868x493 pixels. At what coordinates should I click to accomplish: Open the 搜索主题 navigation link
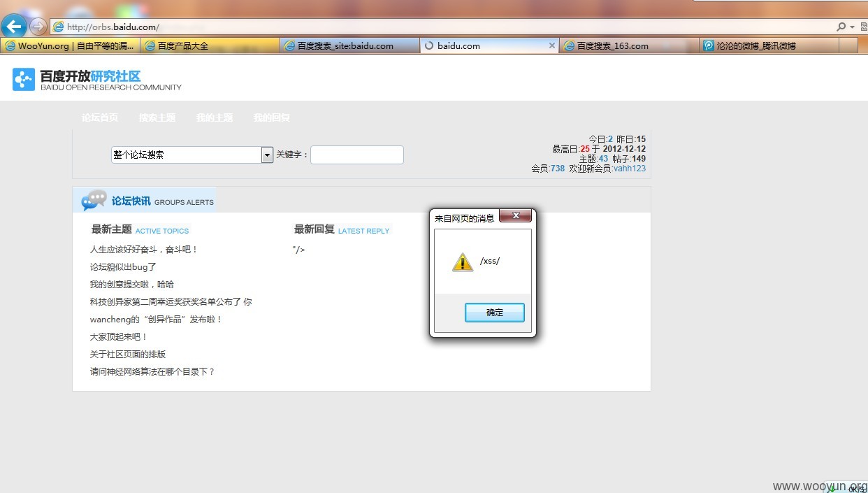pos(157,117)
